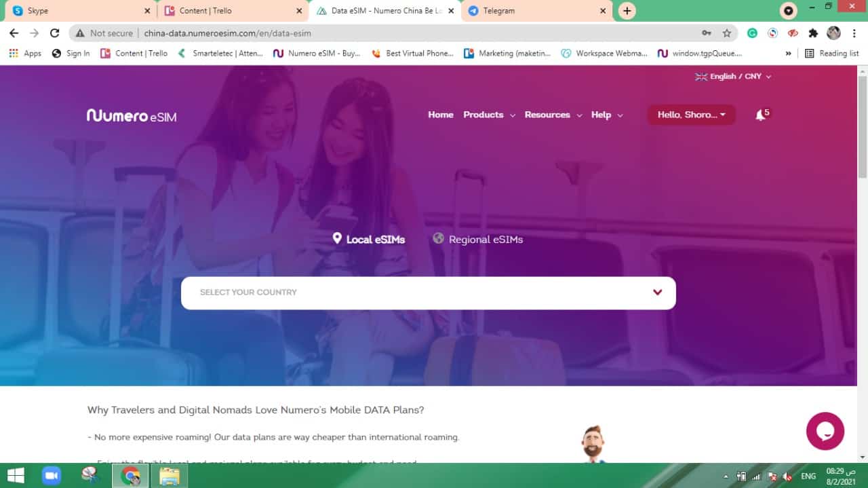Screen dimensions: 868x488
Task: Click the notification bell icon
Action: [760, 115]
